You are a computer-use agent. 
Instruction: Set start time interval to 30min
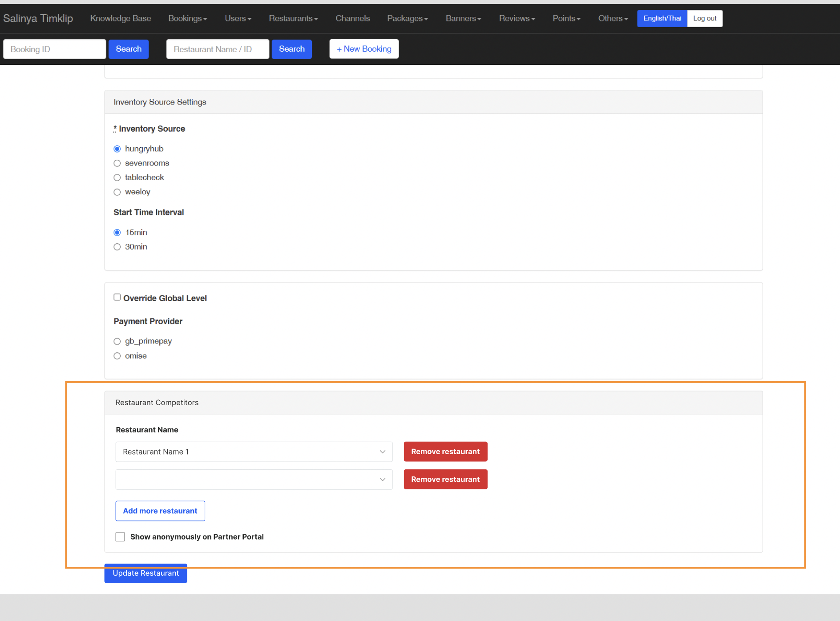click(x=117, y=247)
